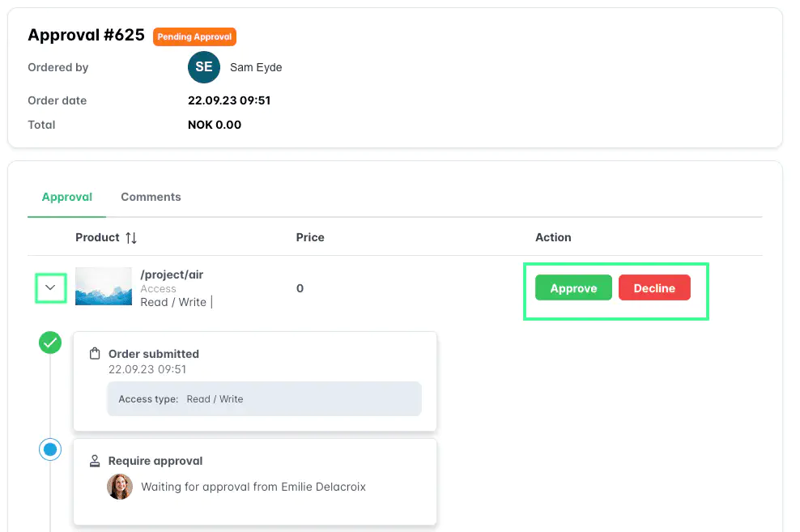Select the Approval tab
Viewport: 800px width, 532px height.
point(67,197)
